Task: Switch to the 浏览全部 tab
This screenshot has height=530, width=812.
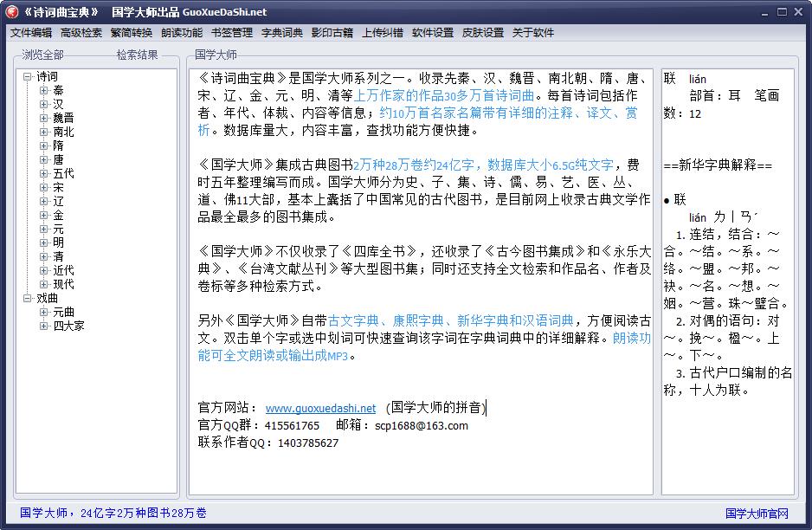Action: [43, 55]
